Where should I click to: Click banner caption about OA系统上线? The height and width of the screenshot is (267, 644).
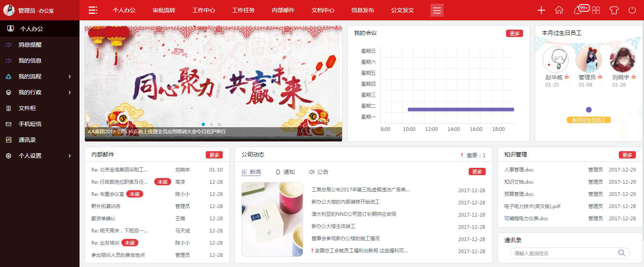157,132
